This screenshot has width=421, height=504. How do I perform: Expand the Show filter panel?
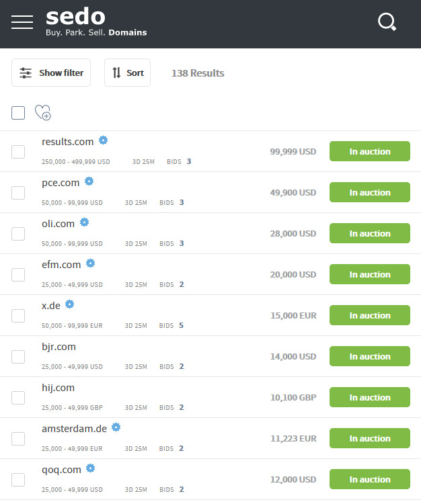(51, 73)
